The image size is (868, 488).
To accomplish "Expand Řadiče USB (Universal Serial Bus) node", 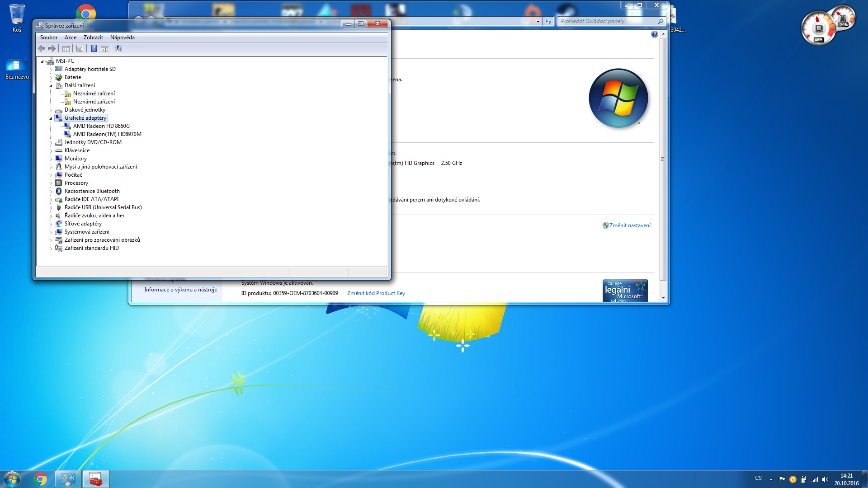I will coord(51,208).
